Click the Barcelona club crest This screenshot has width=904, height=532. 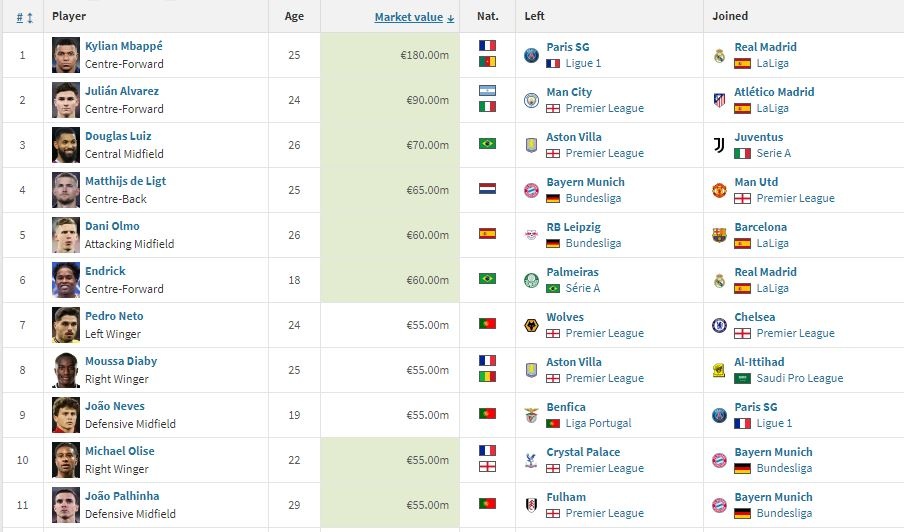pos(718,235)
